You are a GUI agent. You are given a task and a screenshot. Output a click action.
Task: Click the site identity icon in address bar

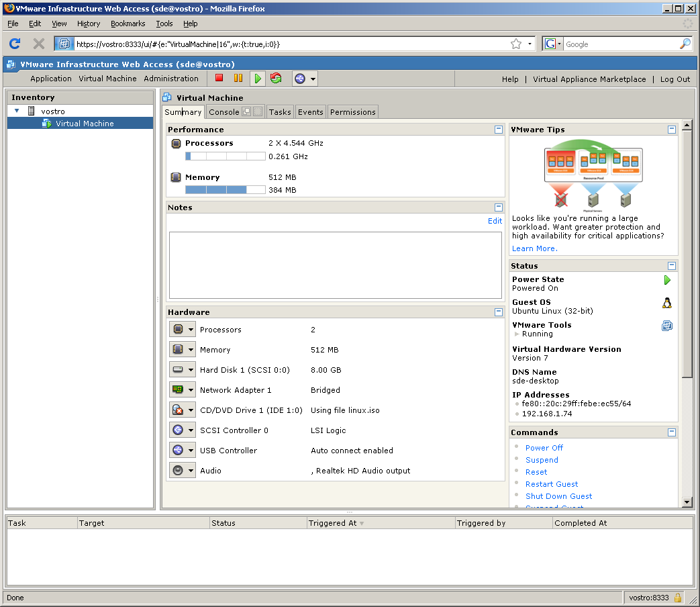click(64, 44)
